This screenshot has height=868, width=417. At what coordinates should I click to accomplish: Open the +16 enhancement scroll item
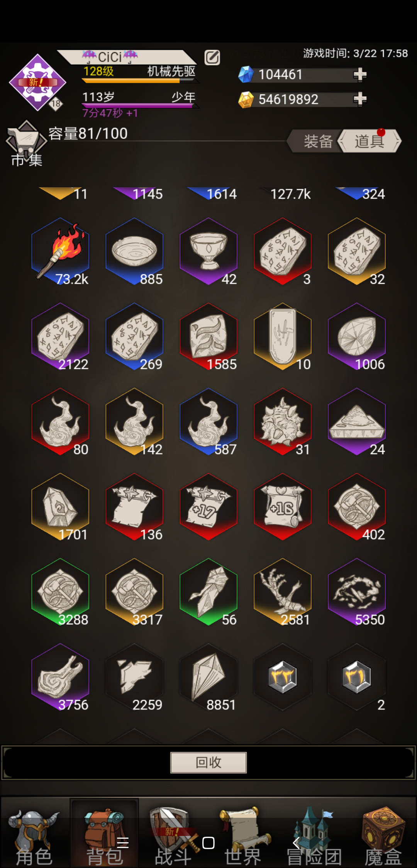coord(283,507)
